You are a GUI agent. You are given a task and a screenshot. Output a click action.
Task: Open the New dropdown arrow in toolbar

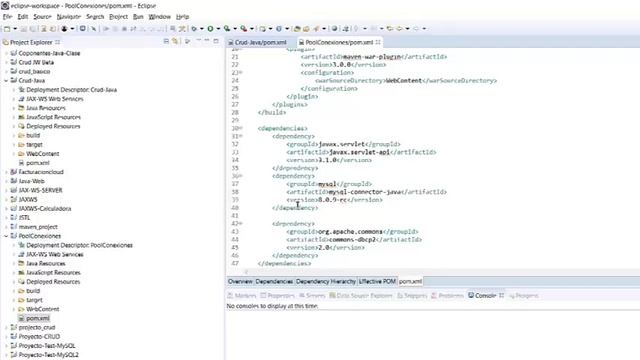tap(15, 29)
